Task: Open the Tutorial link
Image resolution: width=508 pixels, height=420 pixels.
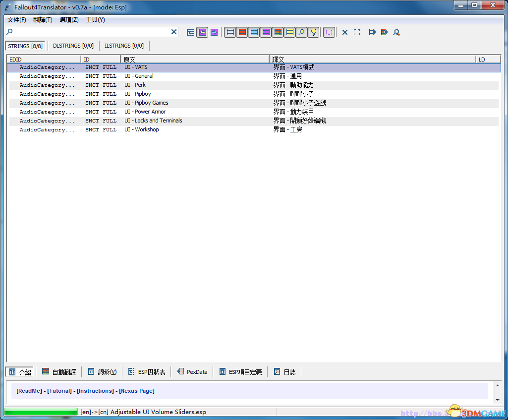Action: [59, 391]
